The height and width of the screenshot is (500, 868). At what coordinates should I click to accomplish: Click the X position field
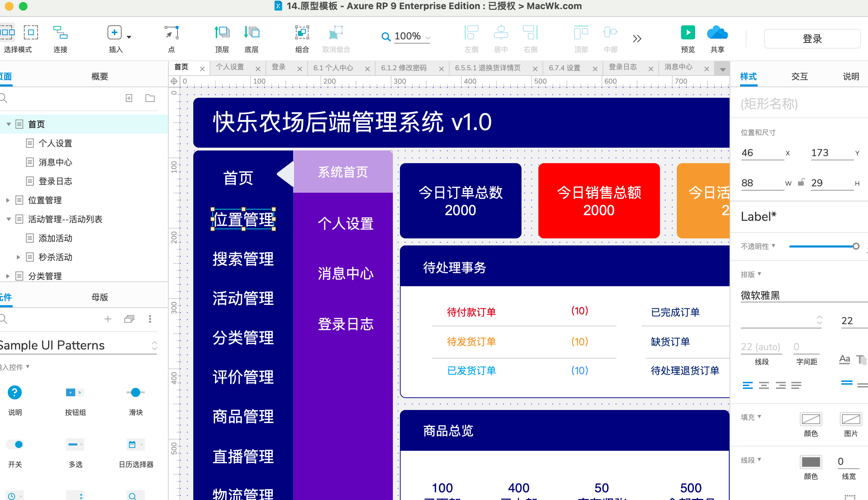pyautogui.click(x=762, y=153)
